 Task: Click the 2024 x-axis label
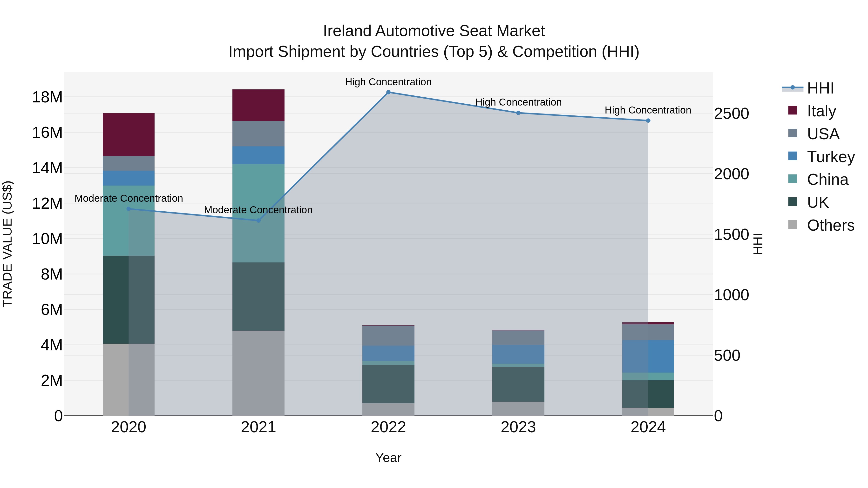[648, 427]
